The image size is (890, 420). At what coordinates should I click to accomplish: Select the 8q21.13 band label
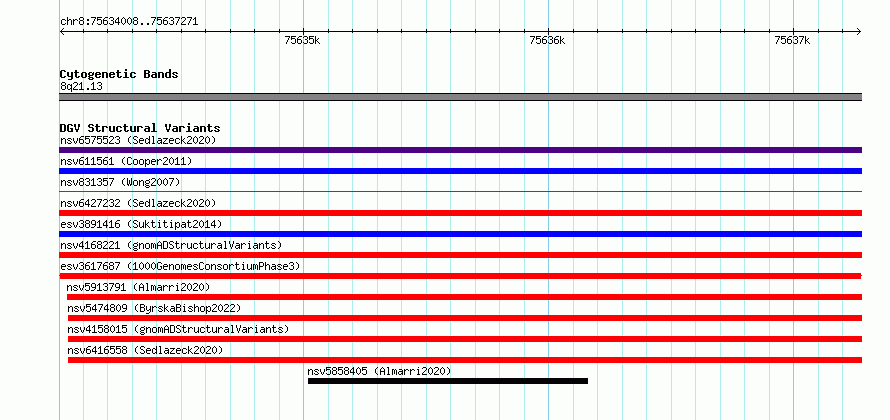coord(81,87)
